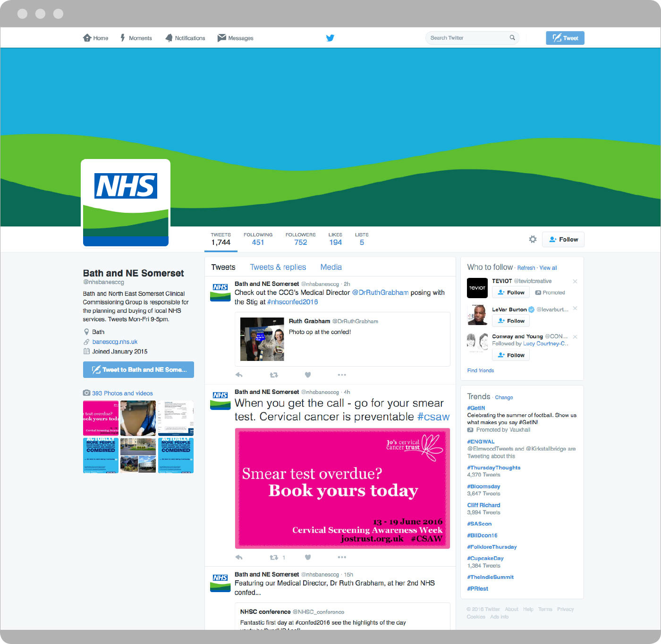
Task: Click the first gray window control dot
Action: click(x=22, y=14)
